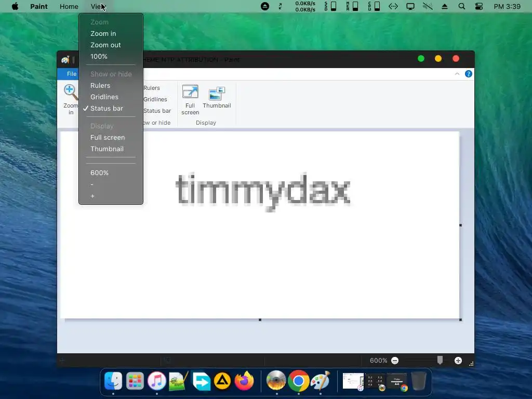Click the green window button on Paint
The height and width of the screenshot is (399, 532).
pyautogui.click(x=421, y=59)
